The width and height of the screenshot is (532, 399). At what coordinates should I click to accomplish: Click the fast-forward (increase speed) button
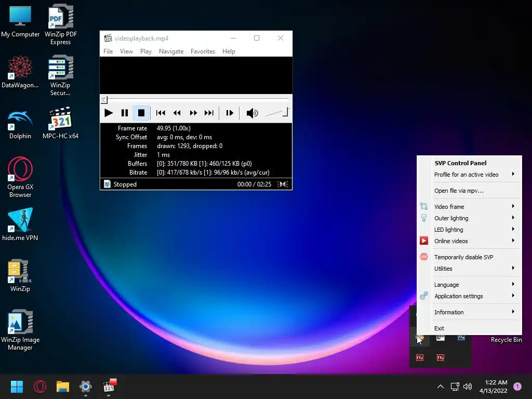click(193, 113)
